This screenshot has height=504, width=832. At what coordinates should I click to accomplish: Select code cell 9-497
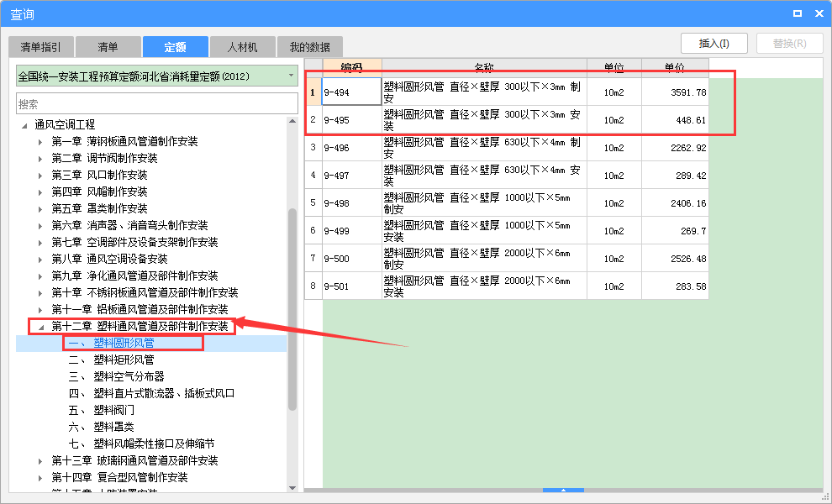(x=352, y=175)
